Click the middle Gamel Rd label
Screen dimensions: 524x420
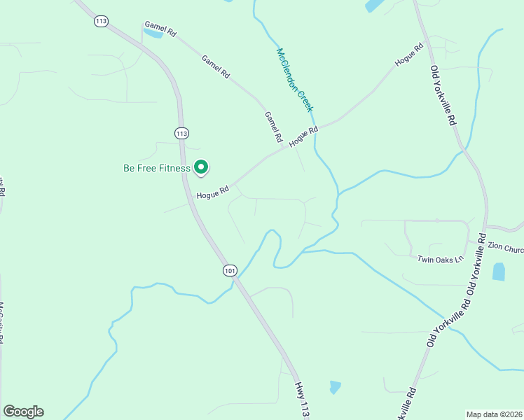(x=216, y=66)
